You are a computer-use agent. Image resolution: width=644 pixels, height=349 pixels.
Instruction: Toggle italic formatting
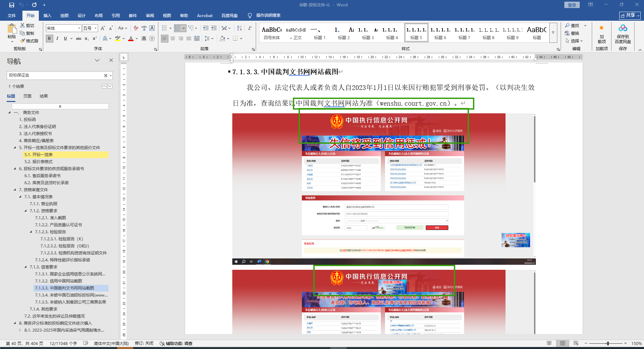click(x=57, y=38)
